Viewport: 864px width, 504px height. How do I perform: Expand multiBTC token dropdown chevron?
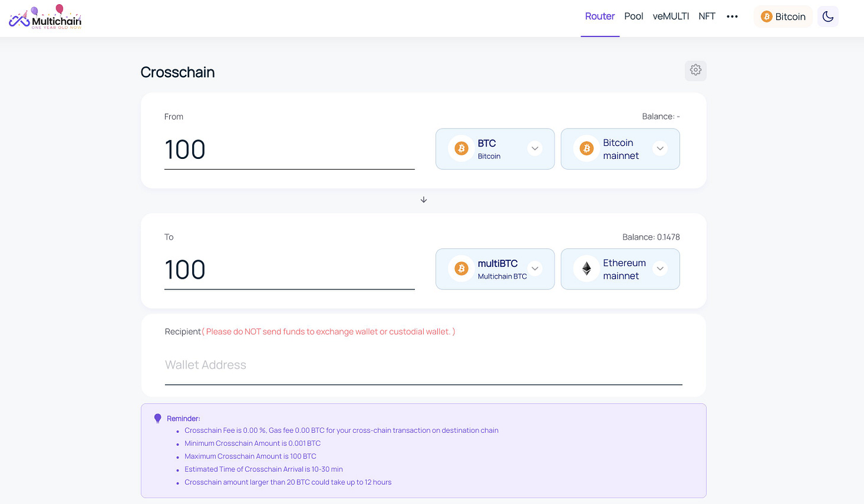535,269
